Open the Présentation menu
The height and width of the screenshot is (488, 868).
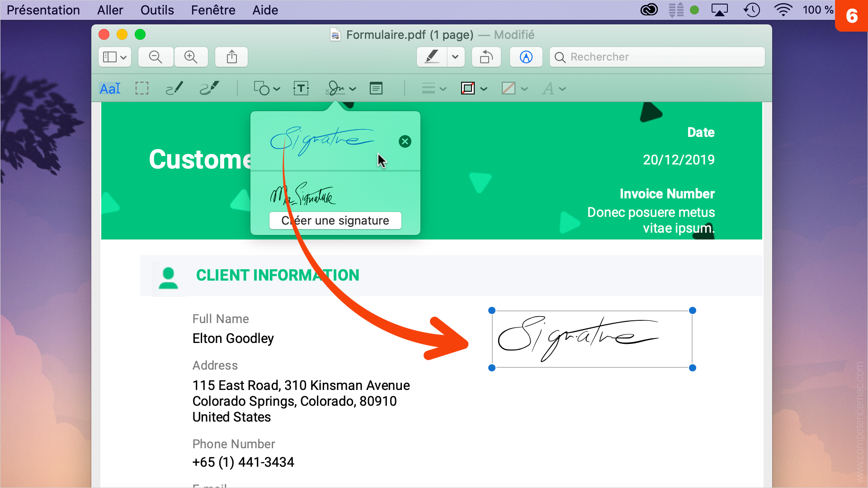coord(43,10)
